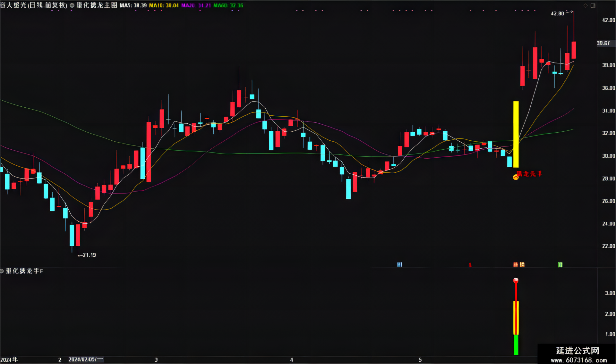The width and height of the screenshot is (616, 364).
Task: Open period settings on 日线.前复权 title
Action: tap(47, 5)
